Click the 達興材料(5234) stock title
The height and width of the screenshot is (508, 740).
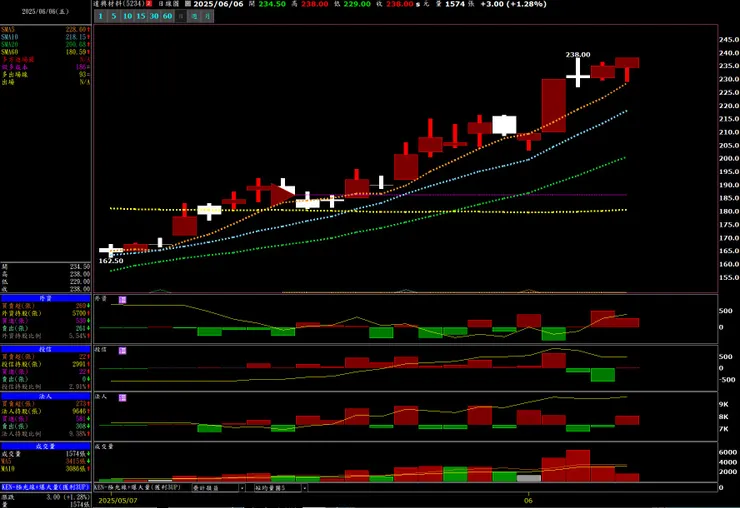click(119, 4)
